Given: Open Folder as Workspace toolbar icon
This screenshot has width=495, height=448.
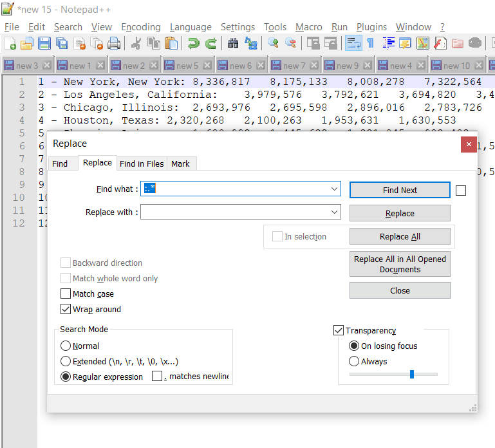Looking at the screenshot, I should pyautogui.click(x=458, y=43).
